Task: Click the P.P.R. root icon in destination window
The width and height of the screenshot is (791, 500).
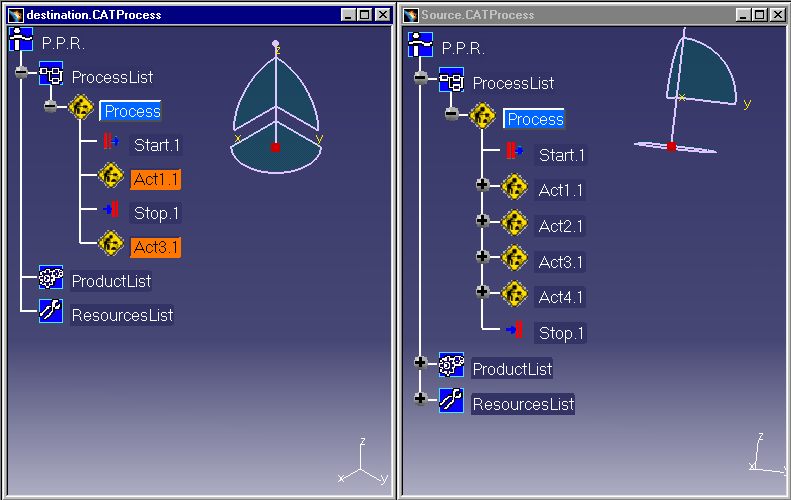Action: [21, 41]
